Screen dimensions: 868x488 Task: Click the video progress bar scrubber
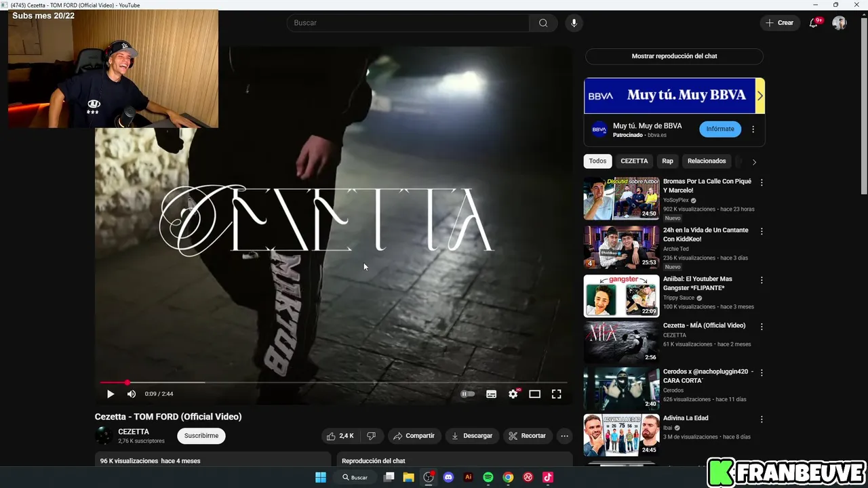pos(127,382)
